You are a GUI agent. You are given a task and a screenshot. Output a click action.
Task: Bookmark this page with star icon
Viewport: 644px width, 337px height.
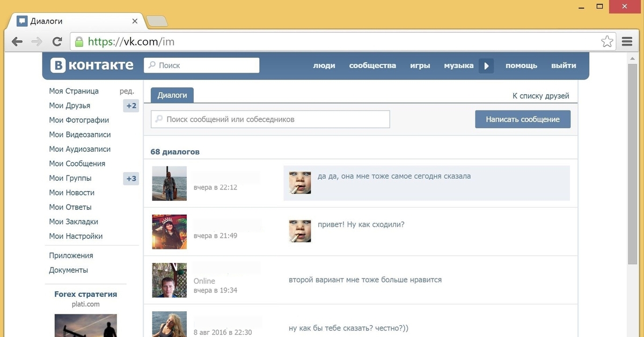(x=606, y=41)
